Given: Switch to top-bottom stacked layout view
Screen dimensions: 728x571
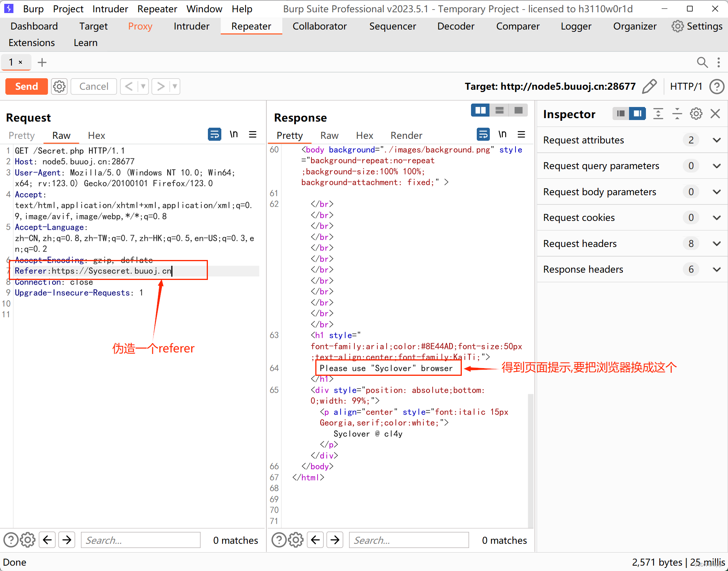Looking at the screenshot, I should coord(499,110).
